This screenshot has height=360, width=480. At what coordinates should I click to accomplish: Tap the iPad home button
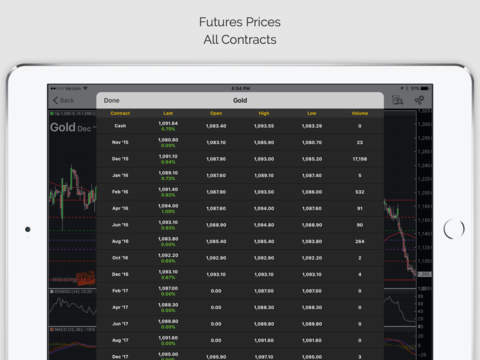coord(454,229)
